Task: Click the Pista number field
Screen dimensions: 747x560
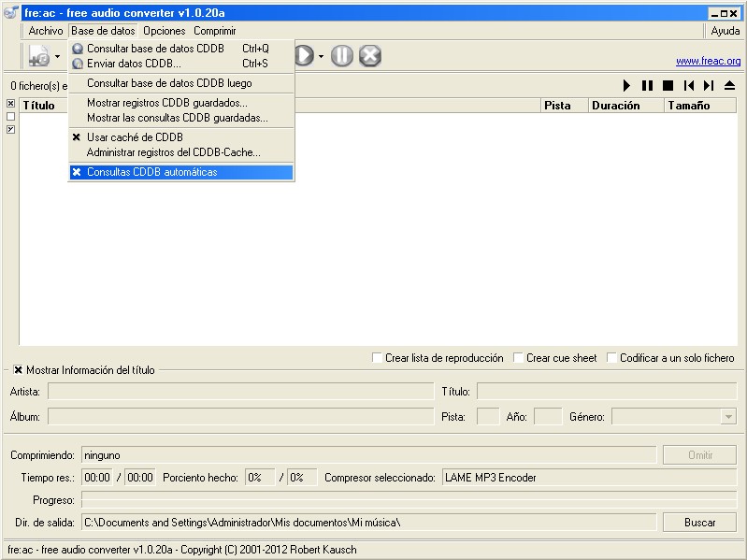Action: click(488, 417)
